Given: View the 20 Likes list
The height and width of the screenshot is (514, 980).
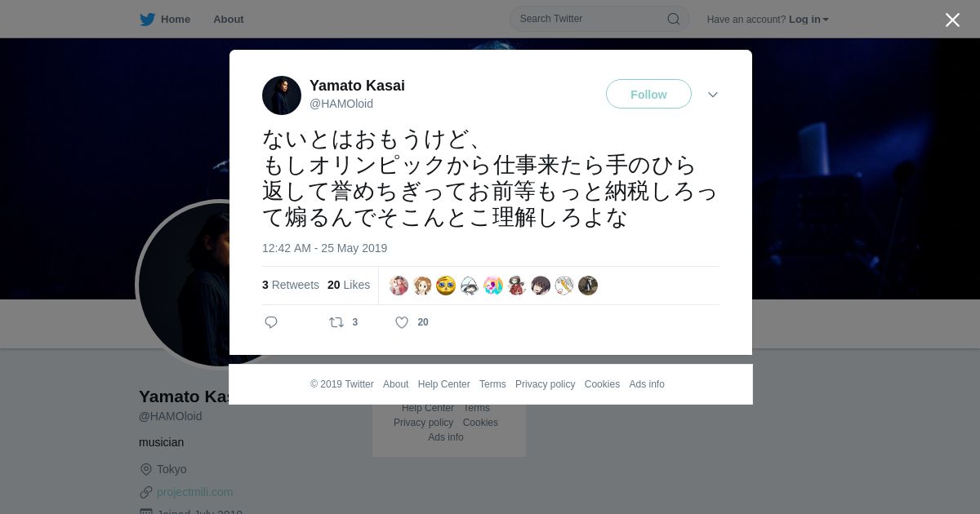Looking at the screenshot, I should 349,285.
